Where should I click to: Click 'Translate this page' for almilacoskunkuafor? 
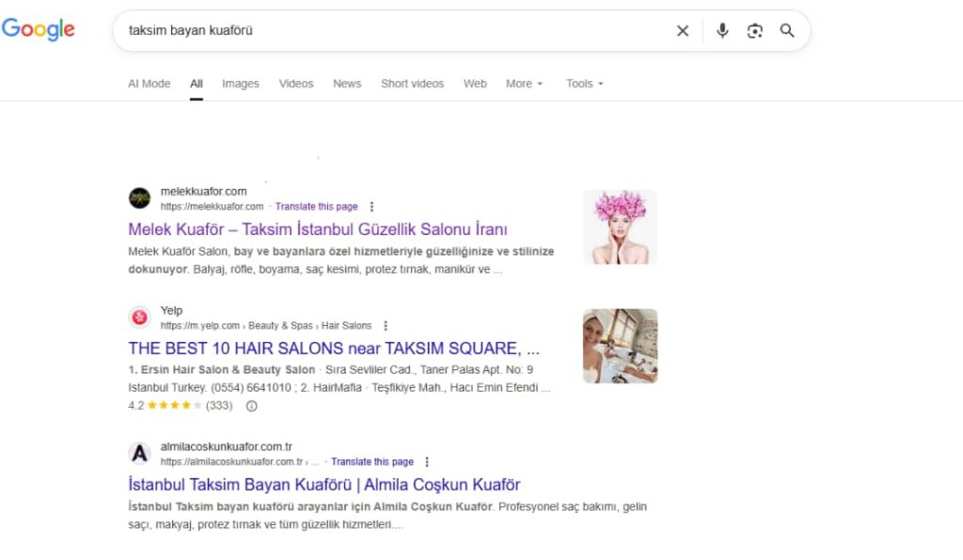[372, 462]
